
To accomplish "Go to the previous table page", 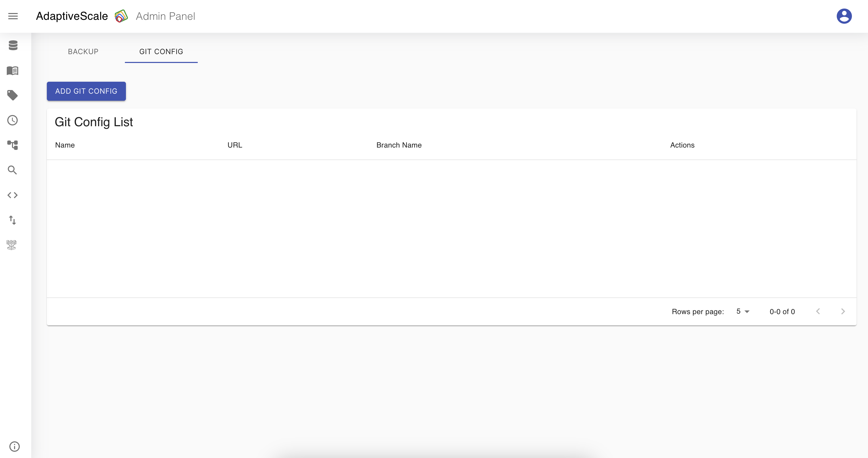I will point(818,311).
